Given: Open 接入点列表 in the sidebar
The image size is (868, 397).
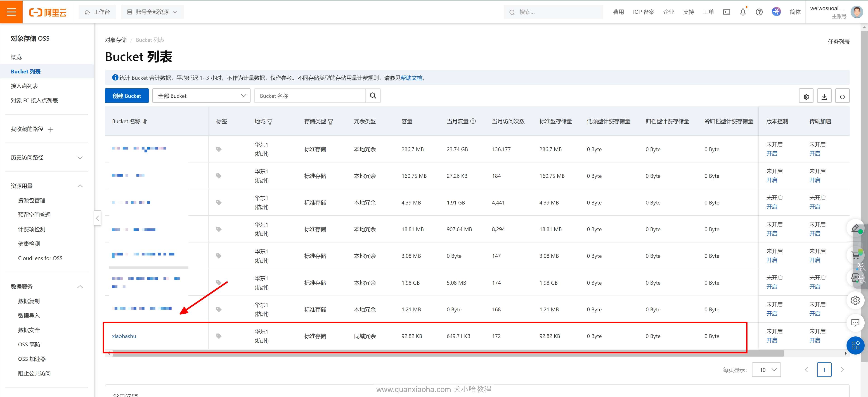Looking at the screenshot, I should pos(24,86).
